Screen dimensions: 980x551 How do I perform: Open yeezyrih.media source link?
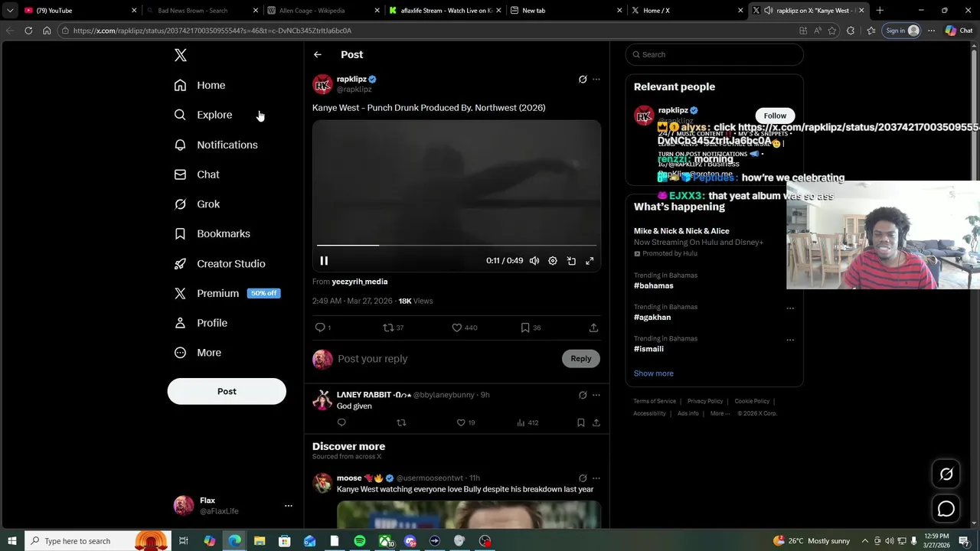pyautogui.click(x=360, y=282)
